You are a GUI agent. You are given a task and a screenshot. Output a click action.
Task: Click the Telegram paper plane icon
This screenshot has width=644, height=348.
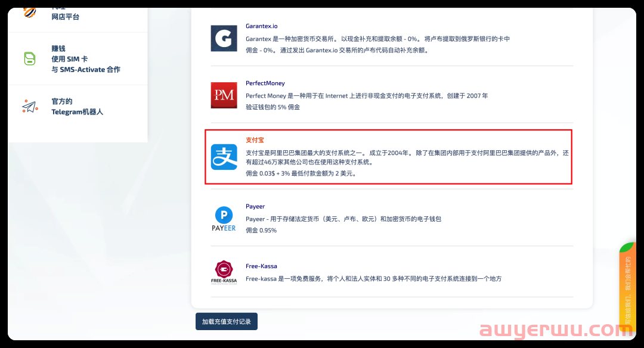[30, 106]
